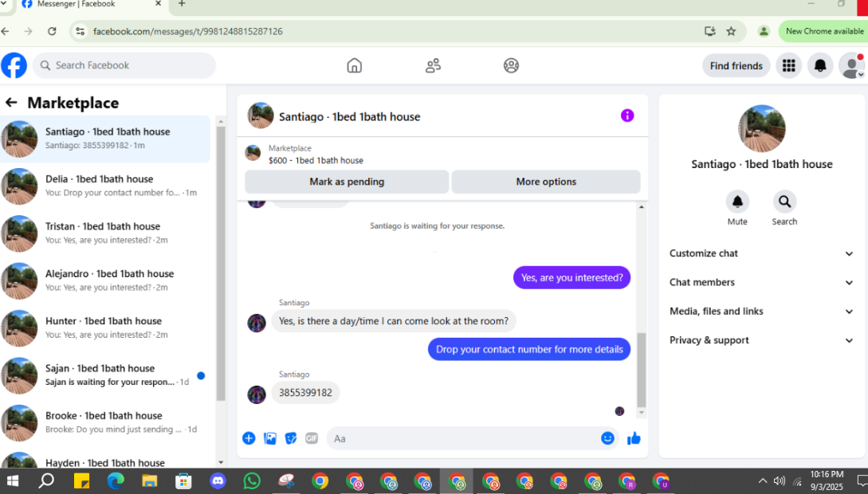Screen dimensions: 868x494
Task: Click taskbar volume icon
Action: tap(780, 481)
